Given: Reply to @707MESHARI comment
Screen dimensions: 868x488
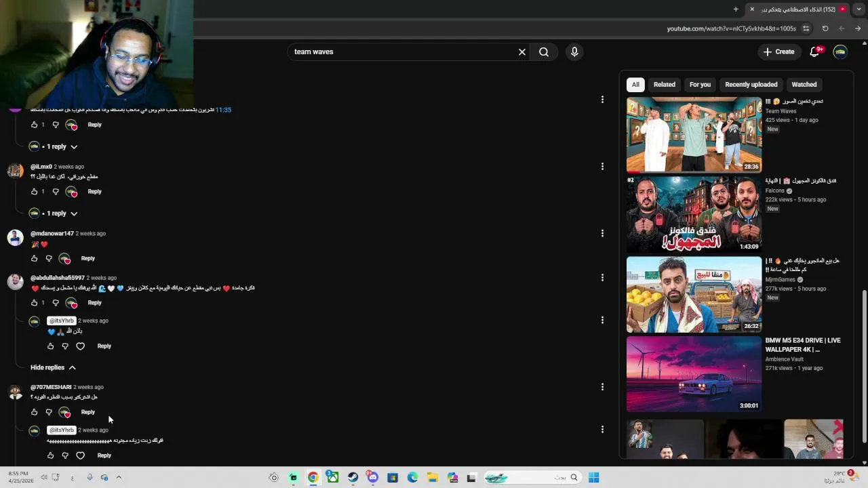Looking at the screenshot, I should [x=87, y=412].
